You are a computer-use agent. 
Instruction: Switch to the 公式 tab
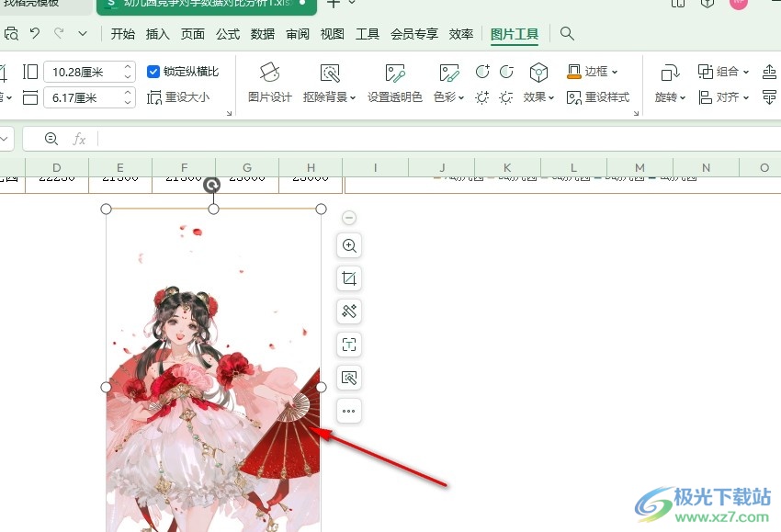click(228, 34)
